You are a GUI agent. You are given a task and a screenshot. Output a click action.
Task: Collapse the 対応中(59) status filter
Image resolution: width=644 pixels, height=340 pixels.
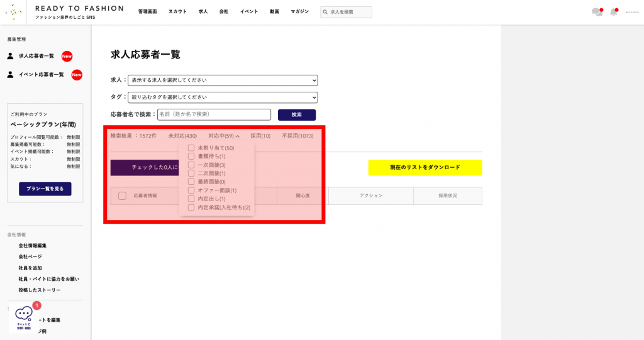[224, 136]
